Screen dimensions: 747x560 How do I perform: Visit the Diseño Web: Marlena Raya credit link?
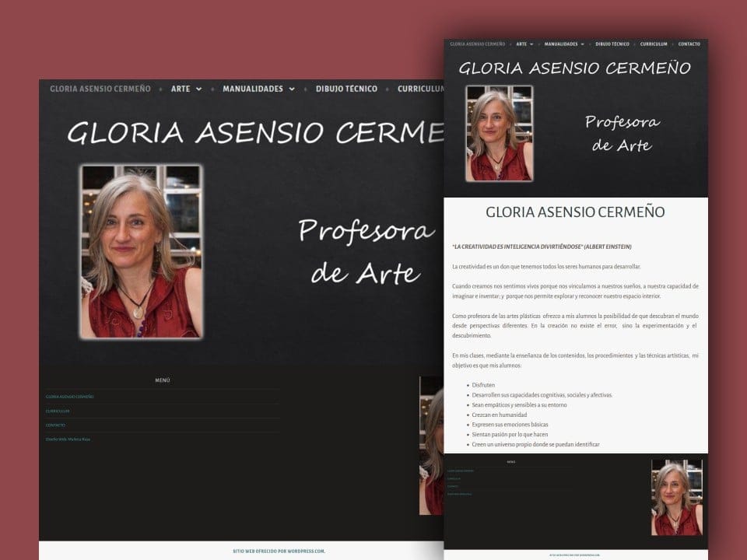point(68,439)
